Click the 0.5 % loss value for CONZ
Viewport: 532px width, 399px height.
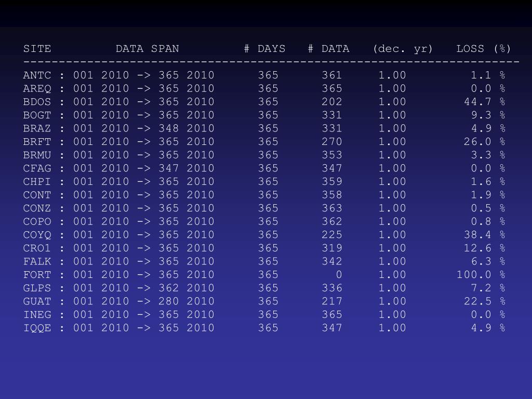coord(488,208)
